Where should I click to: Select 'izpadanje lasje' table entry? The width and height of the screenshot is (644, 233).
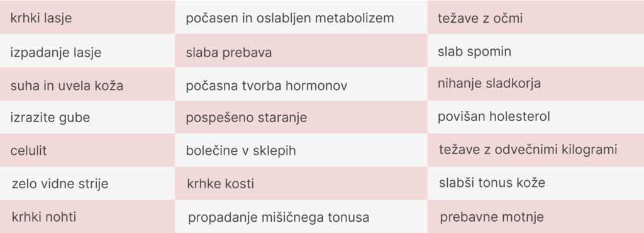click(87, 51)
